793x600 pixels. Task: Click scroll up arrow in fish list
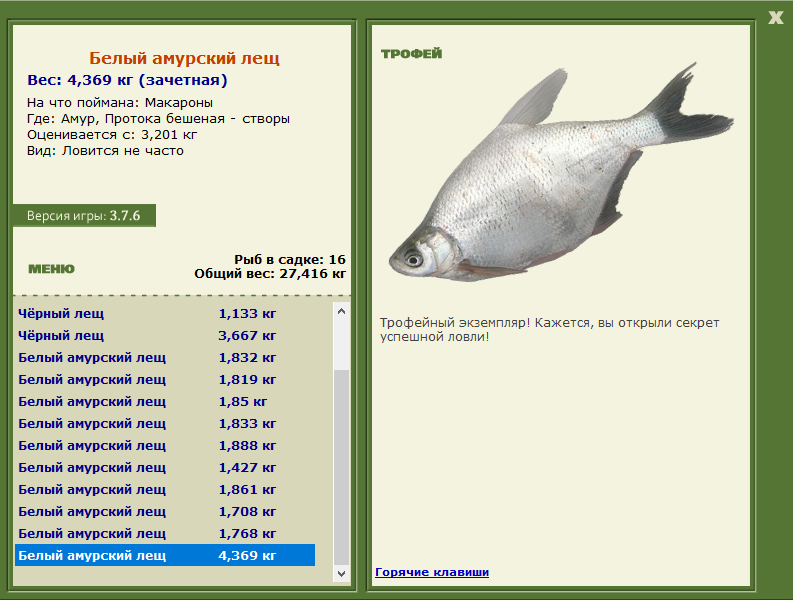pos(341,311)
